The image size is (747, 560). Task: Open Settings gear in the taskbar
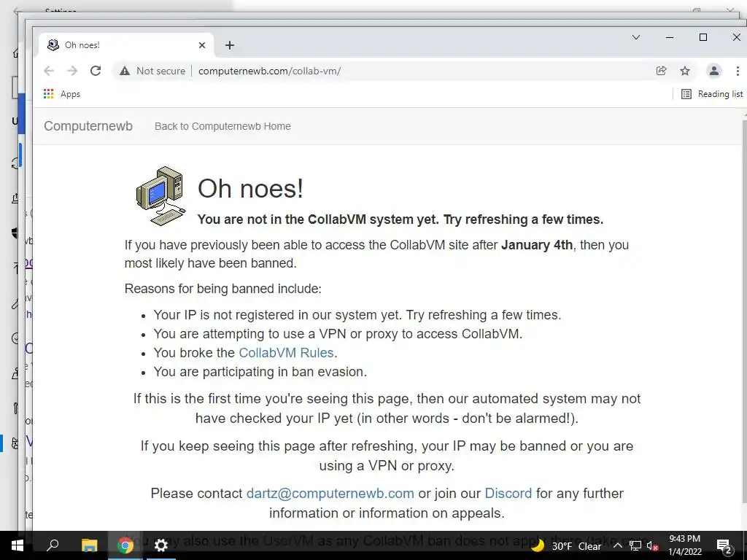(x=161, y=545)
